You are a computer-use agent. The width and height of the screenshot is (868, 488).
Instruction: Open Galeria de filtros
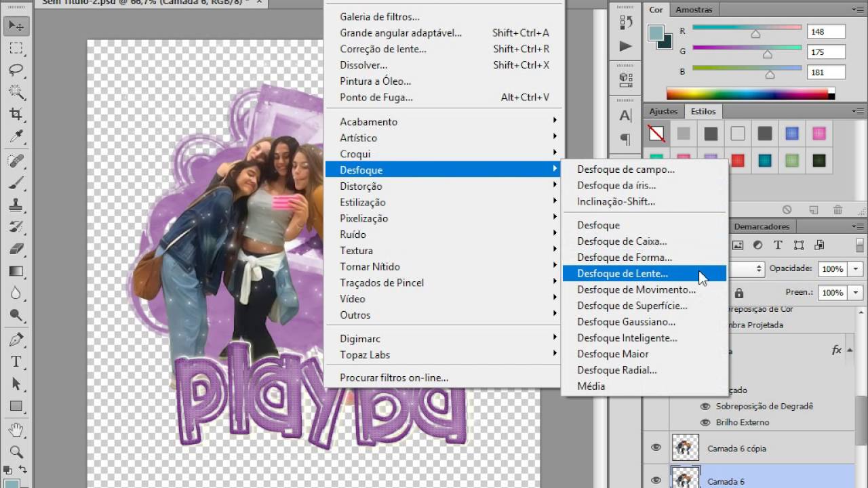tap(444, 16)
